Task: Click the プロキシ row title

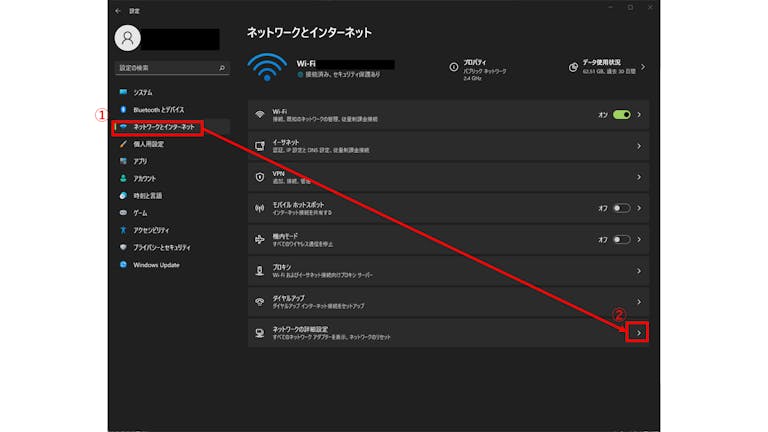Action: (x=282, y=267)
